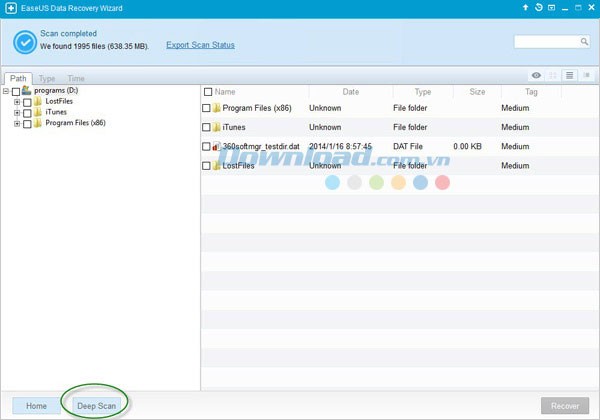Click the history clock icon in title bar
Screen dimensions: 600x420
tap(539, 8)
